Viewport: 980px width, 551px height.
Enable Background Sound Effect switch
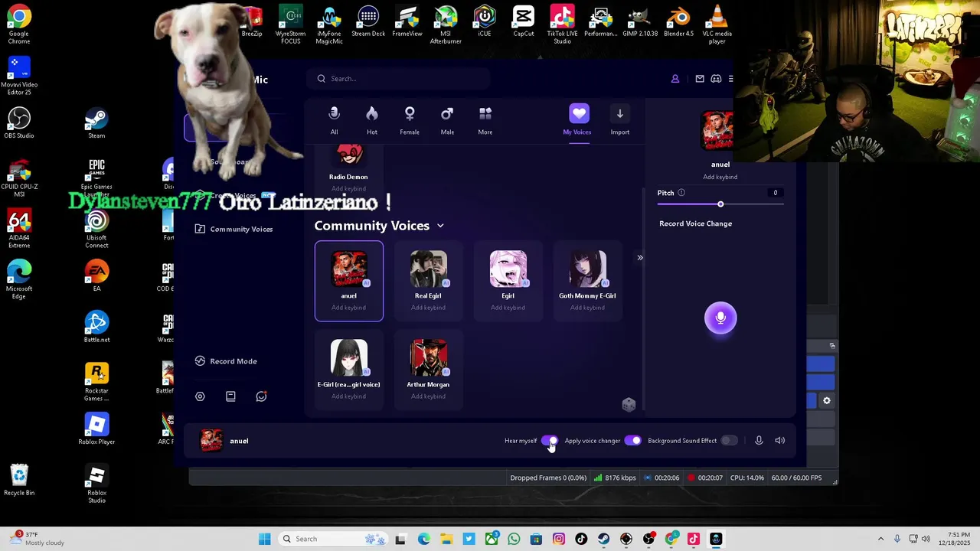(x=729, y=441)
